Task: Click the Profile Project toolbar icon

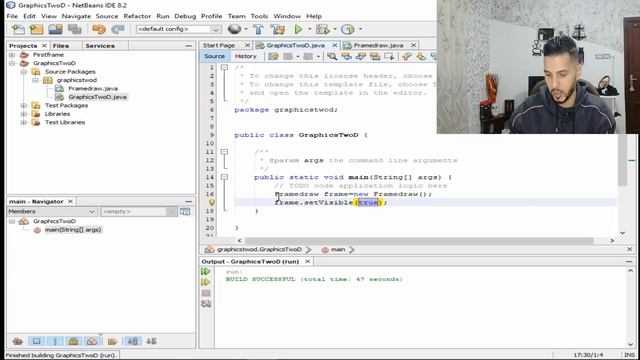Action: tap(348, 29)
